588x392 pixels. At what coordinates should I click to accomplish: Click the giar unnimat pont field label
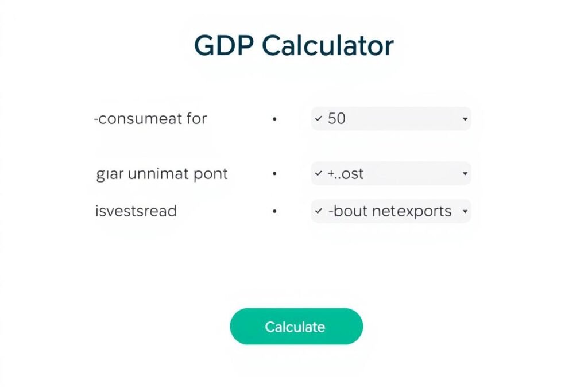point(161,174)
